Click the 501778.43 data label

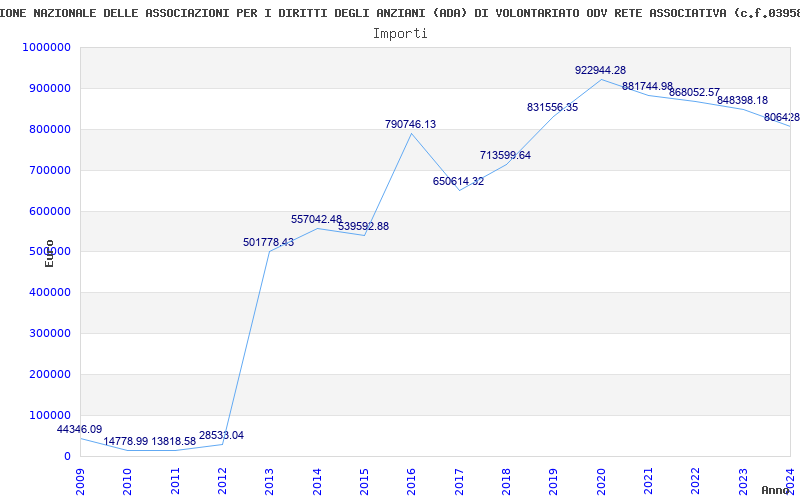pos(268,242)
